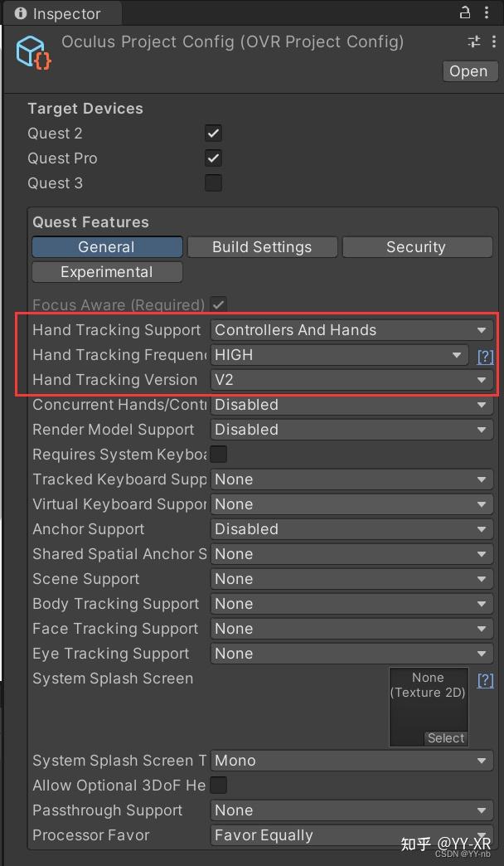
Task: Open the Inspector kebab menu
Action: pos(487,13)
